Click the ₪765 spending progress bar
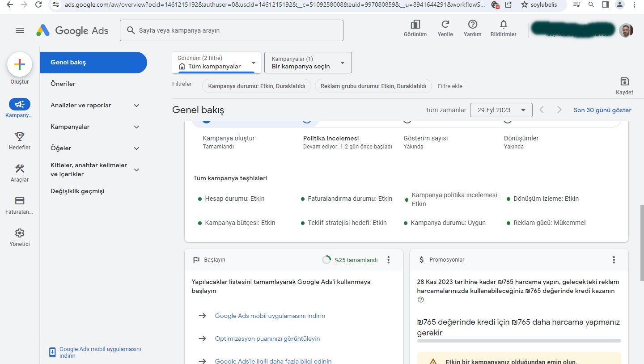Screen dimensions: 644x364 tap(519, 341)
